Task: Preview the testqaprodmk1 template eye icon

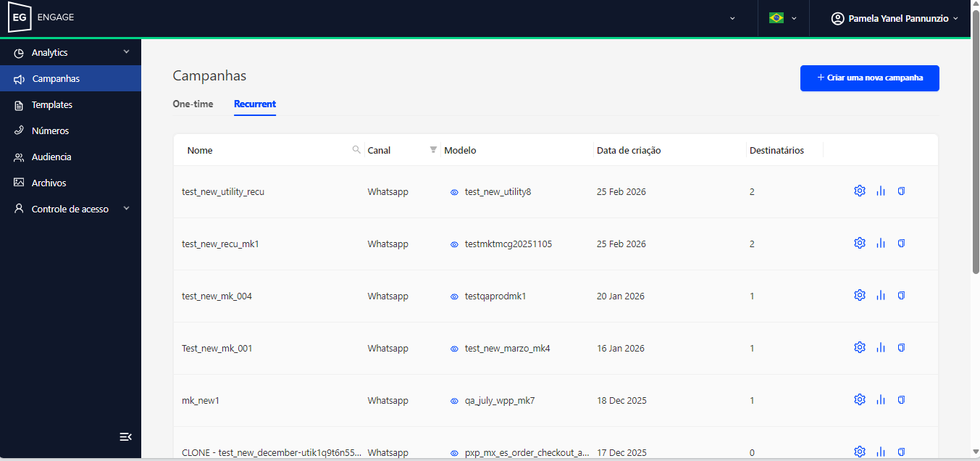Action: point(454,296)
